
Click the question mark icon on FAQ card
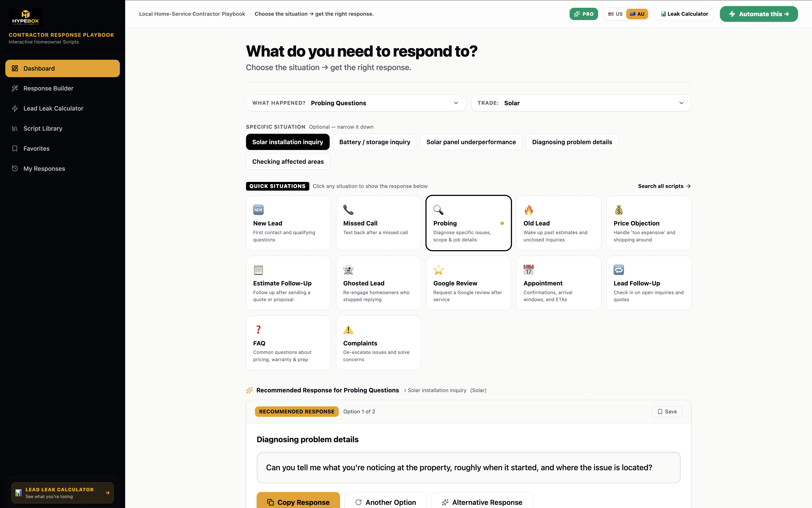click(258, 329)
